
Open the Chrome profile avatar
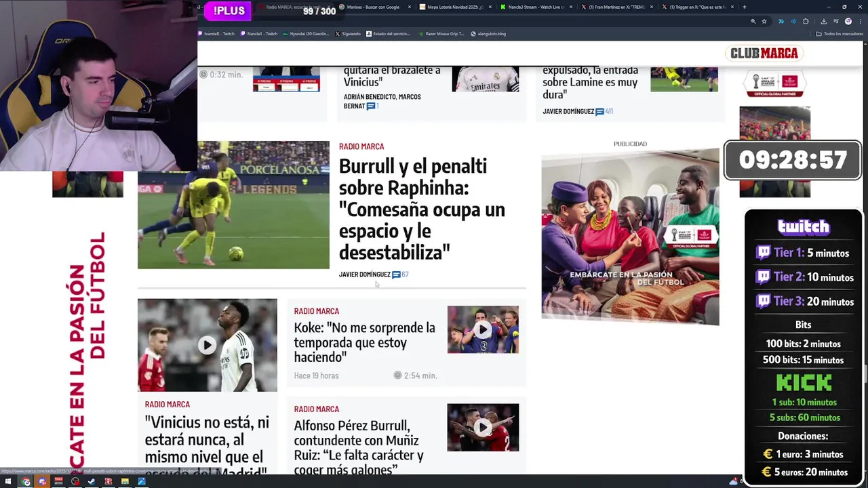click(x=848, y=21)
